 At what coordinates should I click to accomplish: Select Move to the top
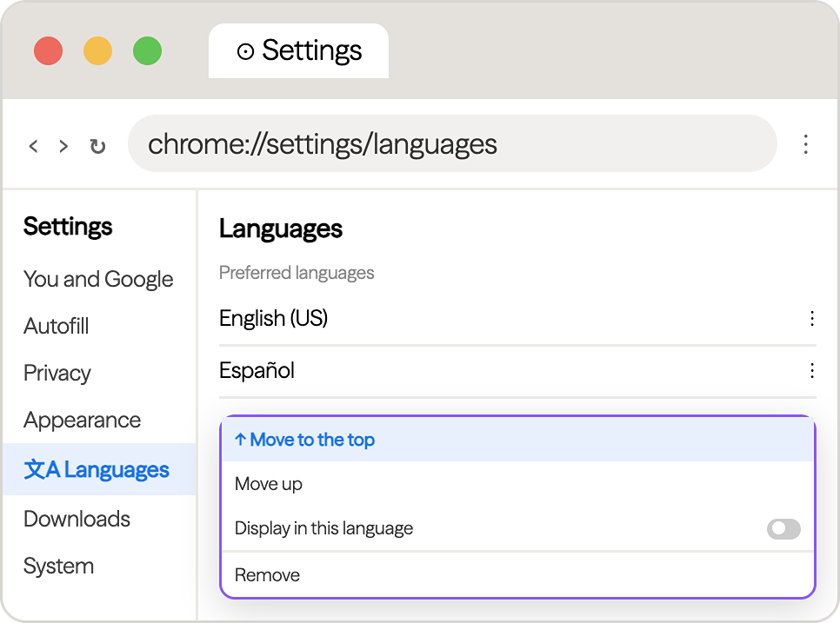[518, 440]
